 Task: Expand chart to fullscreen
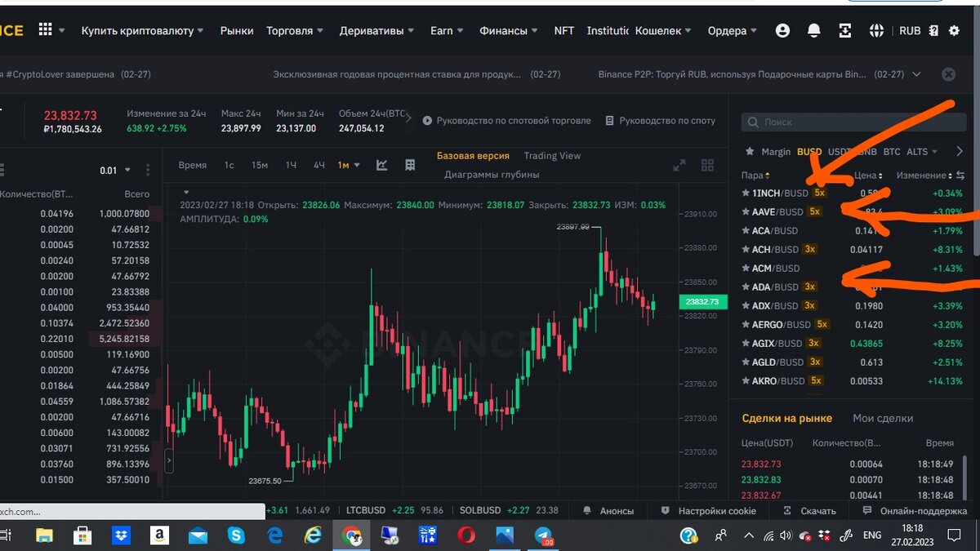pos(679,165)
